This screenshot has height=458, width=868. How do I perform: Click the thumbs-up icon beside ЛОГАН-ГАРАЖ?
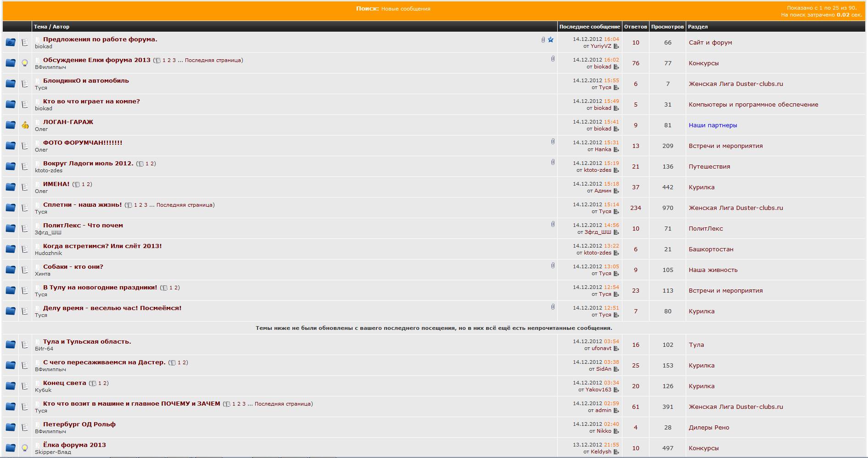pyautogui.click(x=25, y=125)
